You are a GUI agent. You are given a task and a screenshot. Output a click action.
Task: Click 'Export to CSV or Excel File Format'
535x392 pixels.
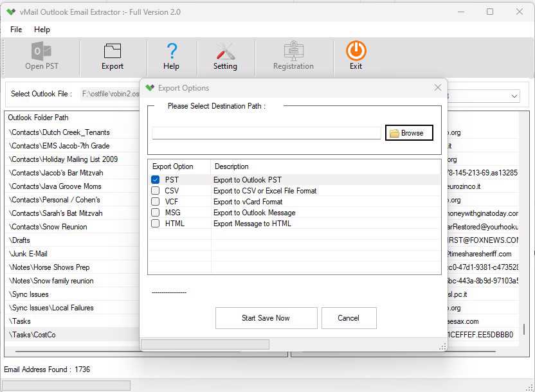click(x=265, y=191)
